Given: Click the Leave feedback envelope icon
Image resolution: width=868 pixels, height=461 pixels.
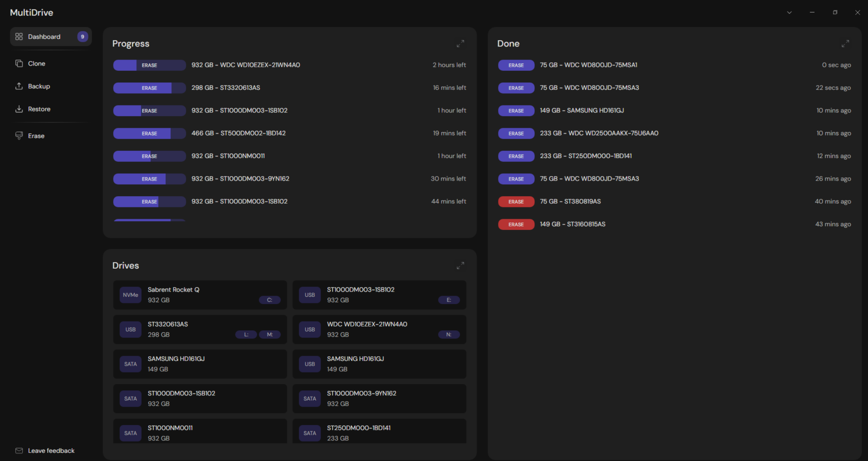Looking at the screenshot, I should (x=19, y=451).
